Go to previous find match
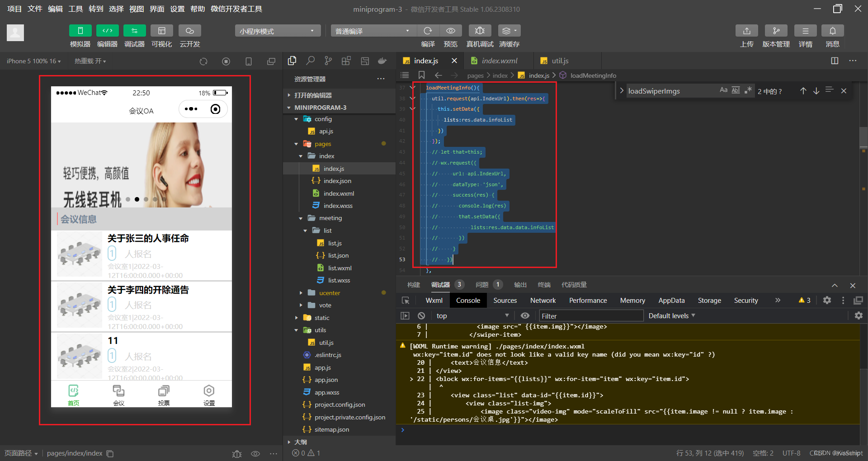 tap(803, 91)
